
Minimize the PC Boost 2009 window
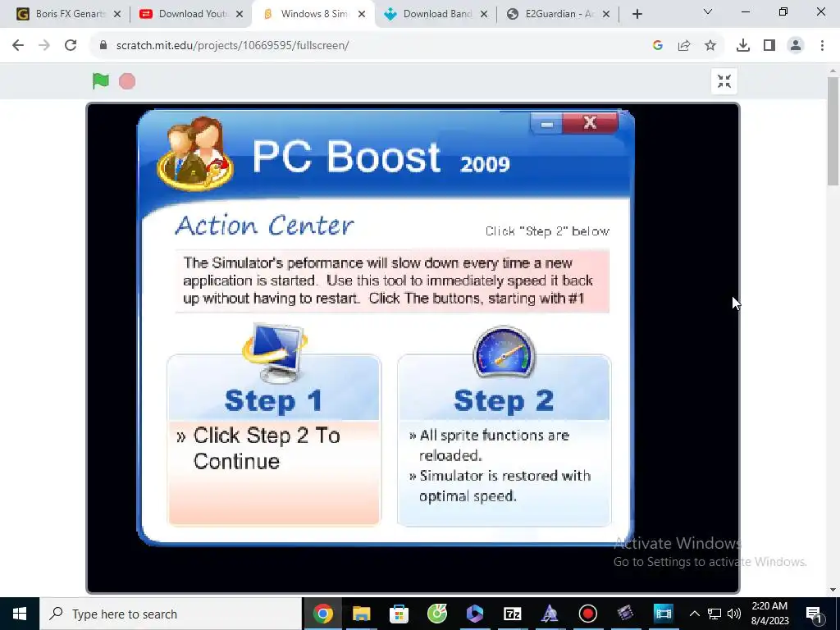click(547, 124)
